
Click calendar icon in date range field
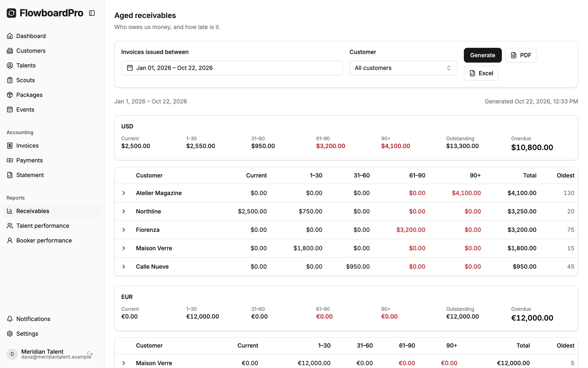(x=130, y=68)
